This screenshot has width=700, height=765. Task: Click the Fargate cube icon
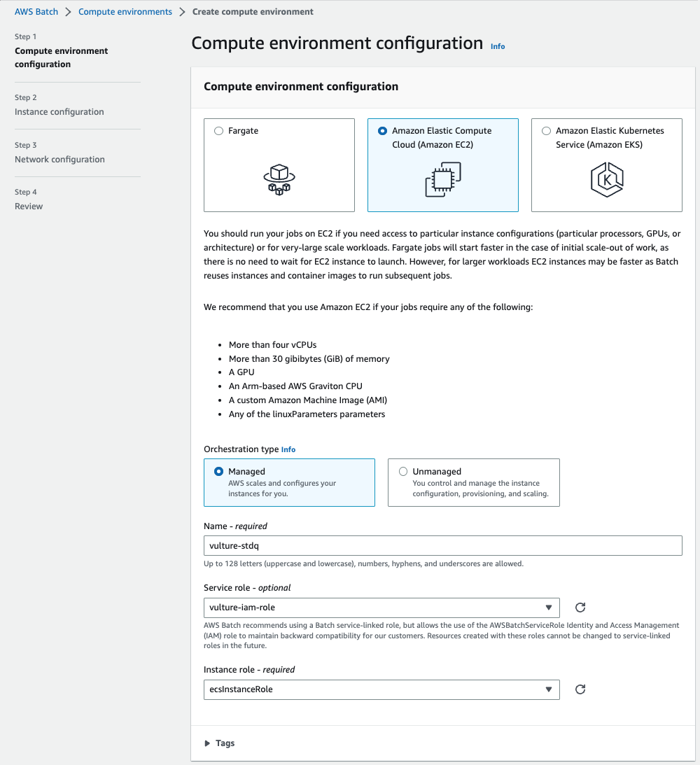click(279, 180)
